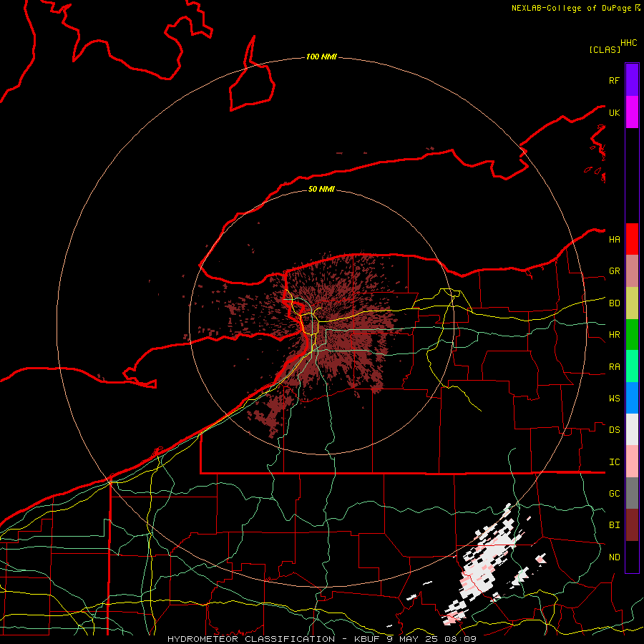
Task: Click the ND legend label
Action: point(615,557)
